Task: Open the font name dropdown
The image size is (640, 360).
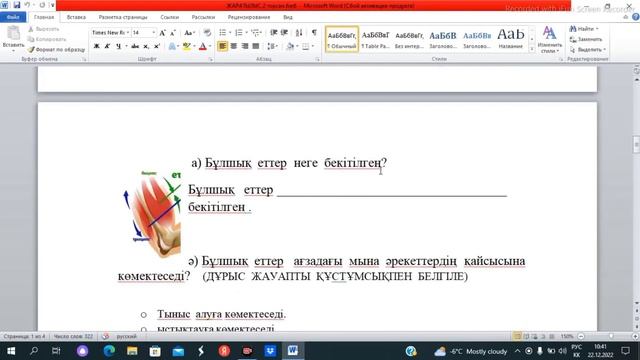Action: (x=128, y=33)
